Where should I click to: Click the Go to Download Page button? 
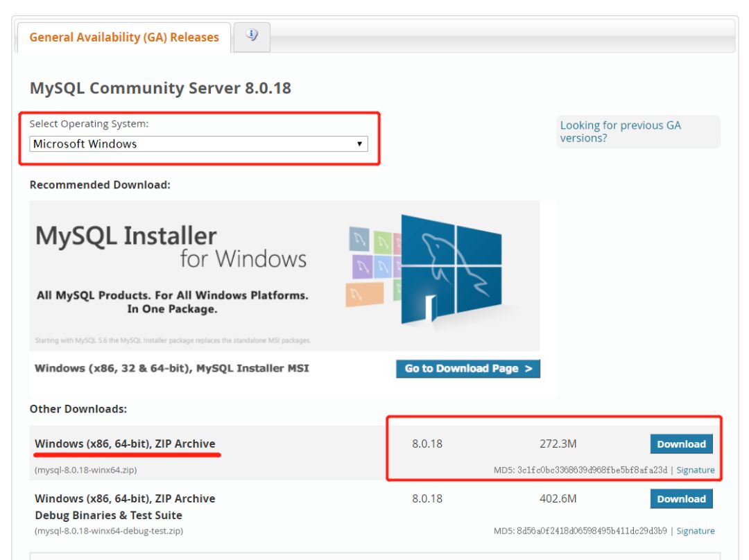click(x=467, y=369)
